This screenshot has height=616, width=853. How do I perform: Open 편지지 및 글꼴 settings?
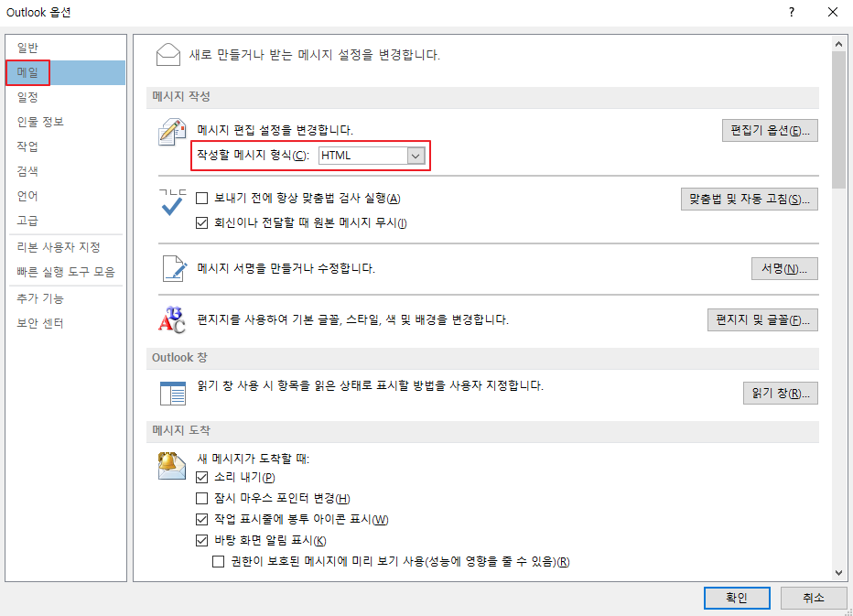762,320
